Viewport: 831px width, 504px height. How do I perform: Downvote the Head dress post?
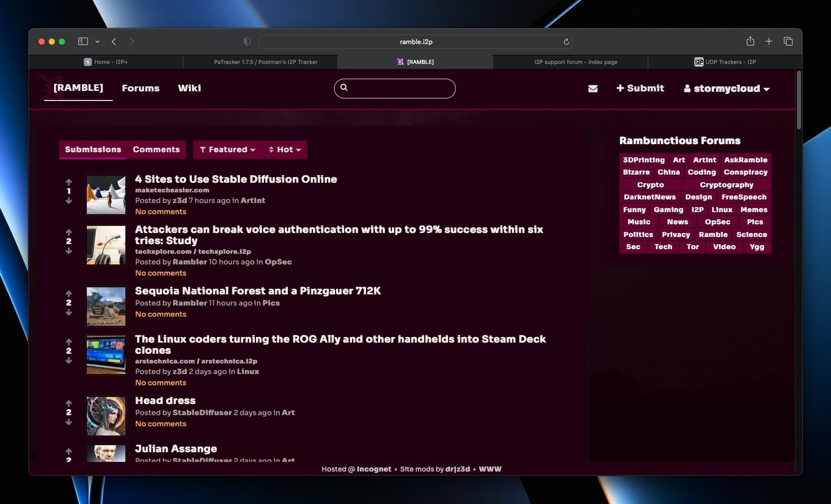(x=69, y=422)
